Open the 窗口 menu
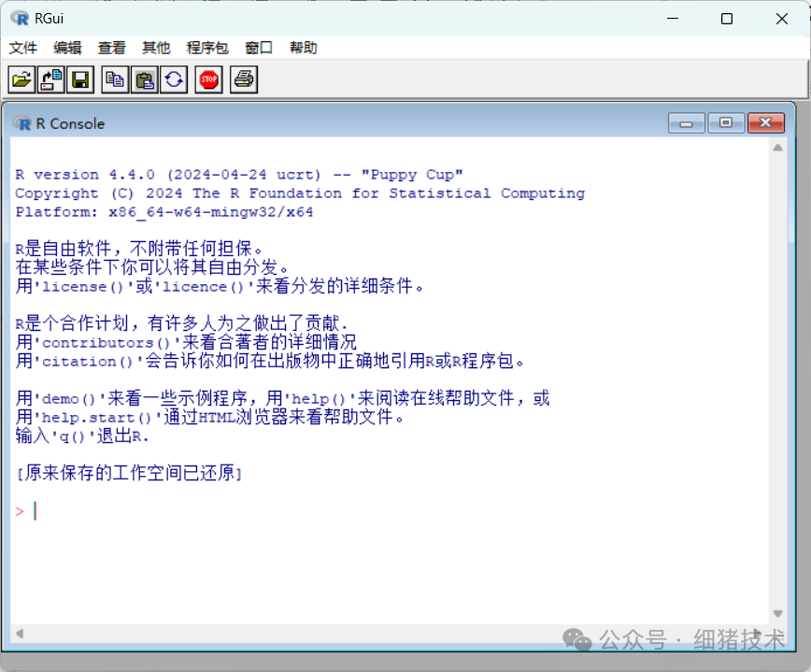811x672 pixels. coord(259,48)
